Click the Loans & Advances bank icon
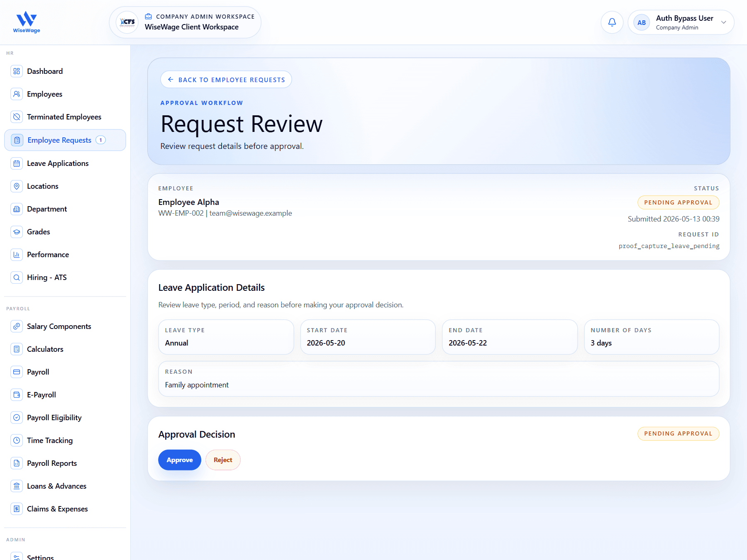 [x=17, y=486]
